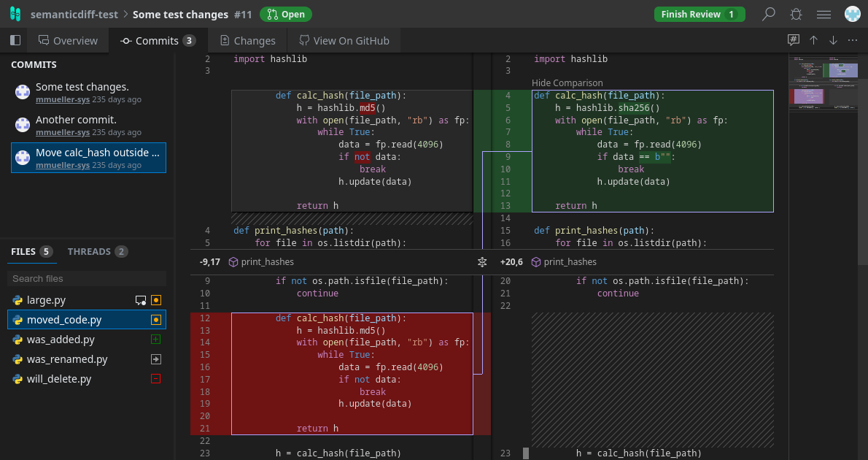Image resolution: width=868 pixels, height=460 pixels.
Task: Jump to the previous change with the up arrow
Action: coord(813,40)
